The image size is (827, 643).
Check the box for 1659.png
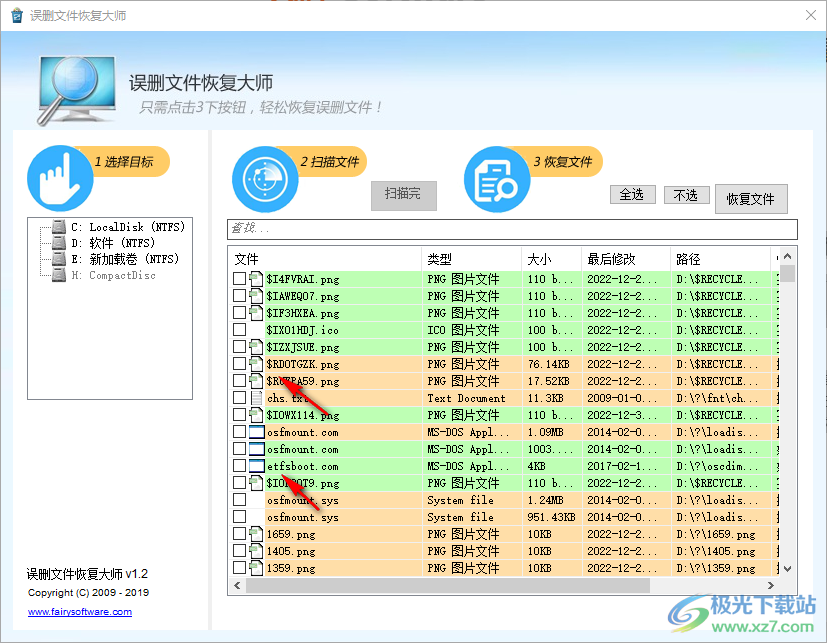239,534
